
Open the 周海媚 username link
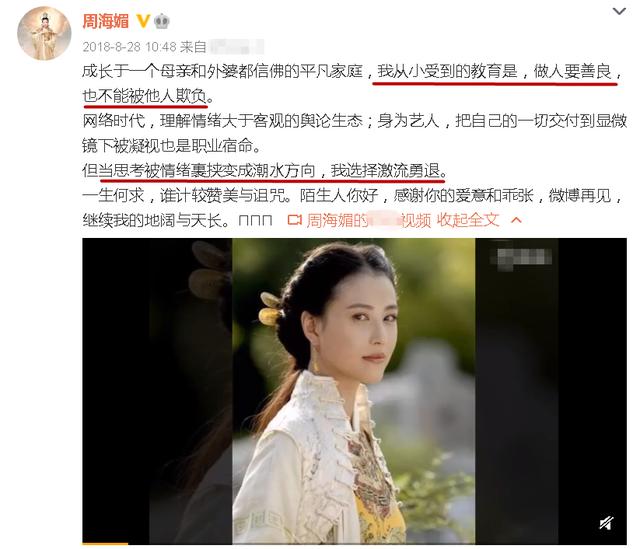(x=106, y=21)
